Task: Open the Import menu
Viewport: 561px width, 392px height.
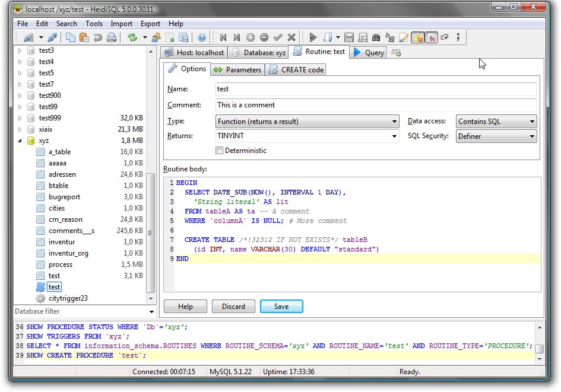Action: [x=121, y=24]
